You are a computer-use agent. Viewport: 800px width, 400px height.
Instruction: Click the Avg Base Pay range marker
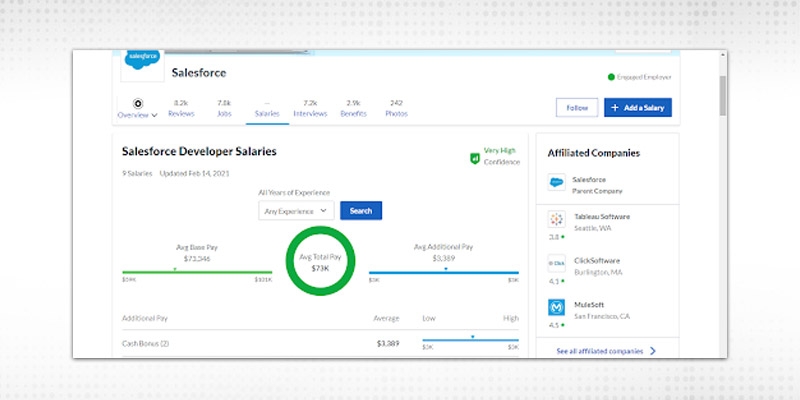coord(174,269)
